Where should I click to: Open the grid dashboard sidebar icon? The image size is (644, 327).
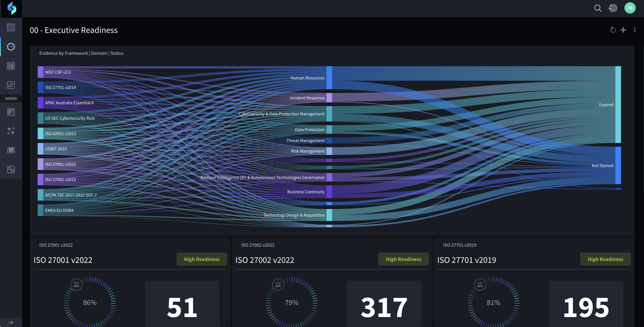(11, 27)
